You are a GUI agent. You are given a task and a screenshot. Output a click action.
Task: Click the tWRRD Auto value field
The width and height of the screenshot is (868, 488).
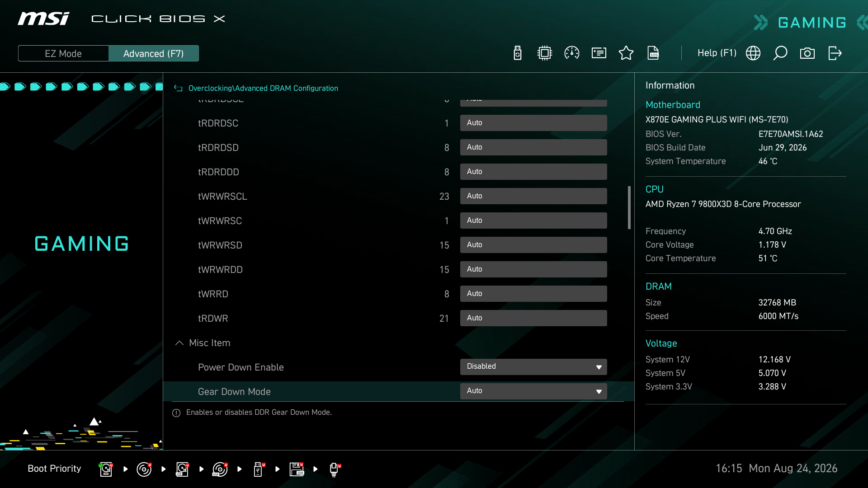(533, 294)
